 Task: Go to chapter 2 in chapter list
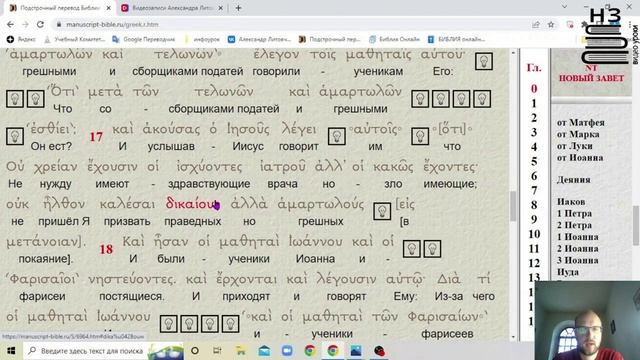(x=534, y=118)
